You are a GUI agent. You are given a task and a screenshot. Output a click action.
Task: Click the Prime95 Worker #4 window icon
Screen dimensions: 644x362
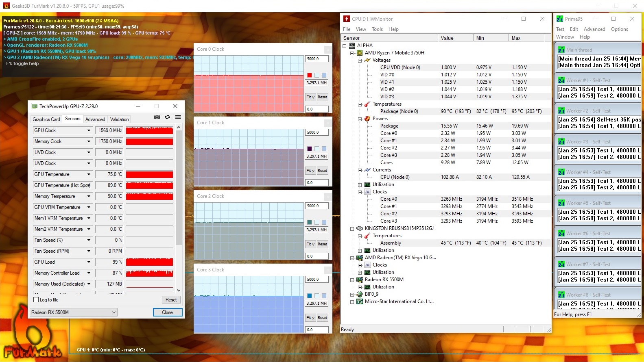point(561,172)
